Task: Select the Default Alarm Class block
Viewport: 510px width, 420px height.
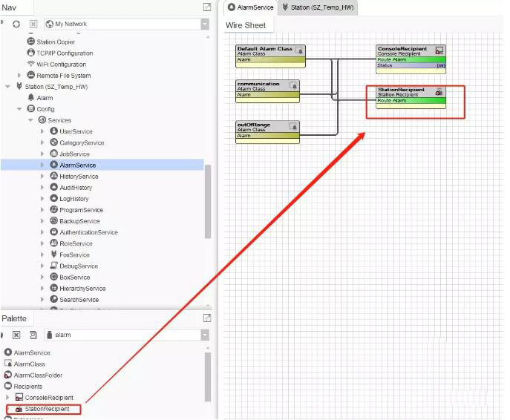Action: pyautogui.click(x=271, y=56)
